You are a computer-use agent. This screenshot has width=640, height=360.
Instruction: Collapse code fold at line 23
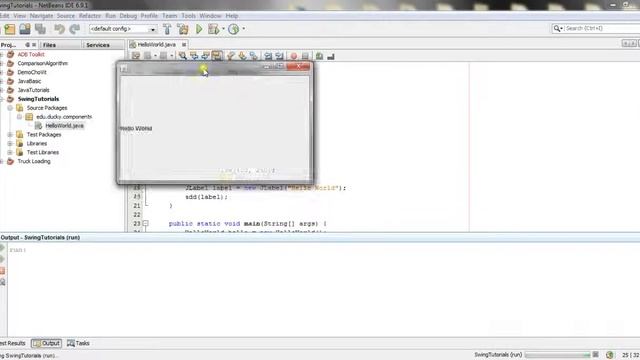[x=146, y=223]
